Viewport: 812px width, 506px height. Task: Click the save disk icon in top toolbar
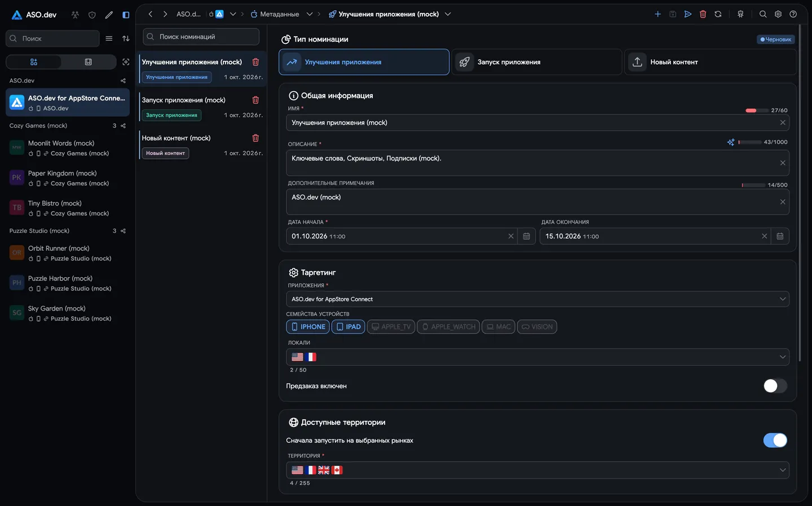pos(673,14)
